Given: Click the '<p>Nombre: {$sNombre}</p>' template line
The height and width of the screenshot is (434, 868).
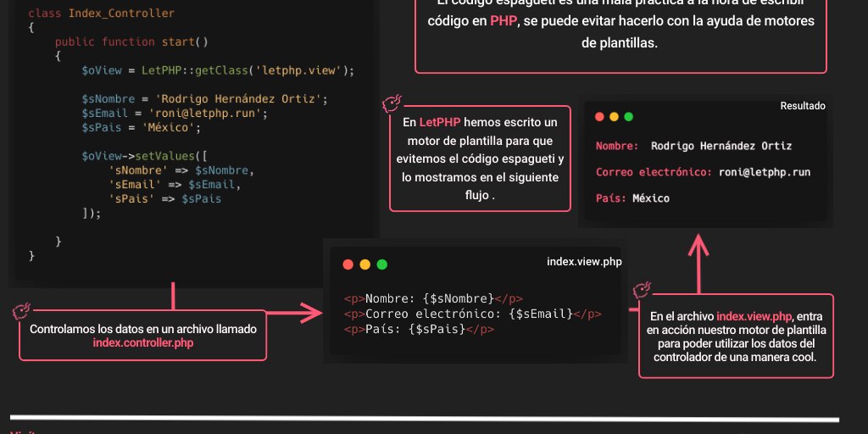Looking at the screenshot, I should pos(433,299).
